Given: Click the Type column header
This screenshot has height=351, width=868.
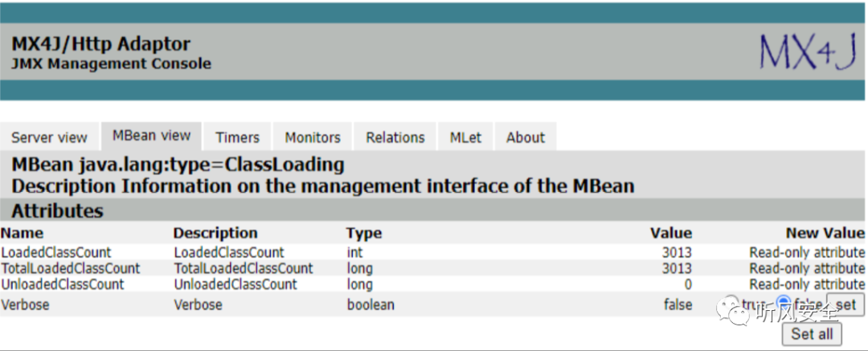Looking at the screenshot, I should coord(364,233).
